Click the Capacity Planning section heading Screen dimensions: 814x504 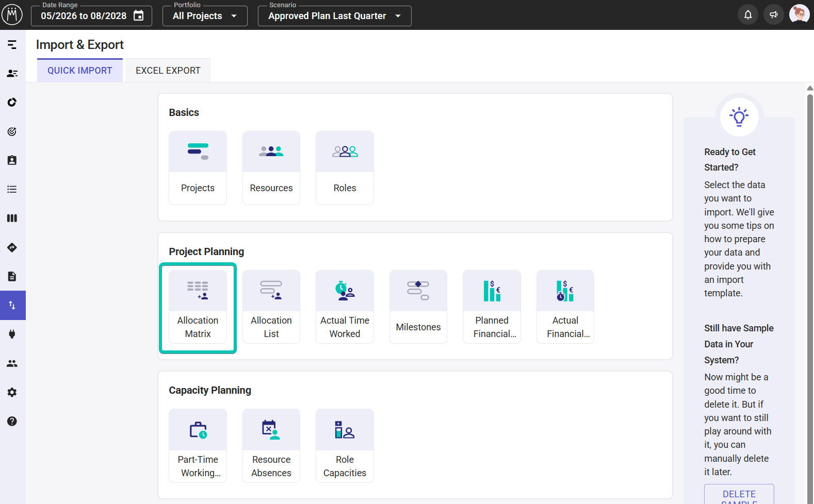(210, 390)
